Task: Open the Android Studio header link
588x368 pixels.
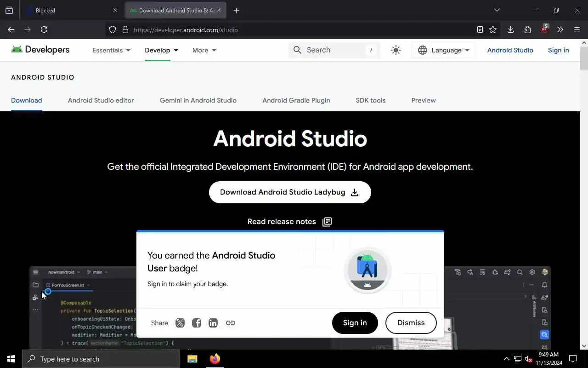Action: click(x=510, y=50)
